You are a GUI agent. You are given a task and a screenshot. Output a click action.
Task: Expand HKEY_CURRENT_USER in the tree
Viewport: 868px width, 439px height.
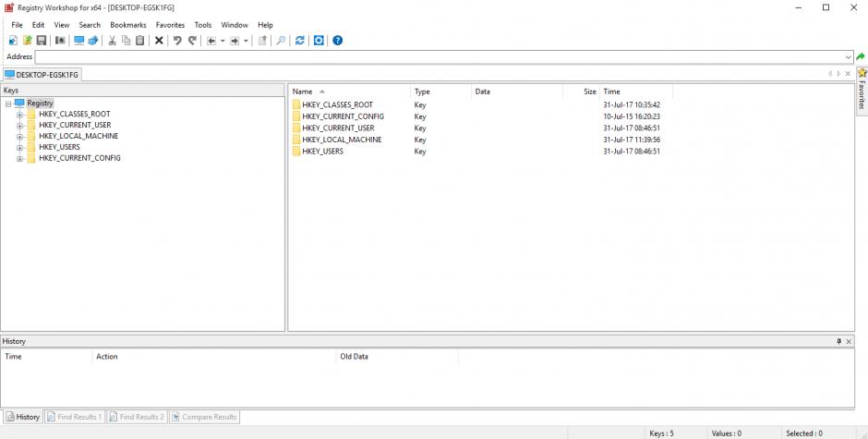click(x=20, y=126)
